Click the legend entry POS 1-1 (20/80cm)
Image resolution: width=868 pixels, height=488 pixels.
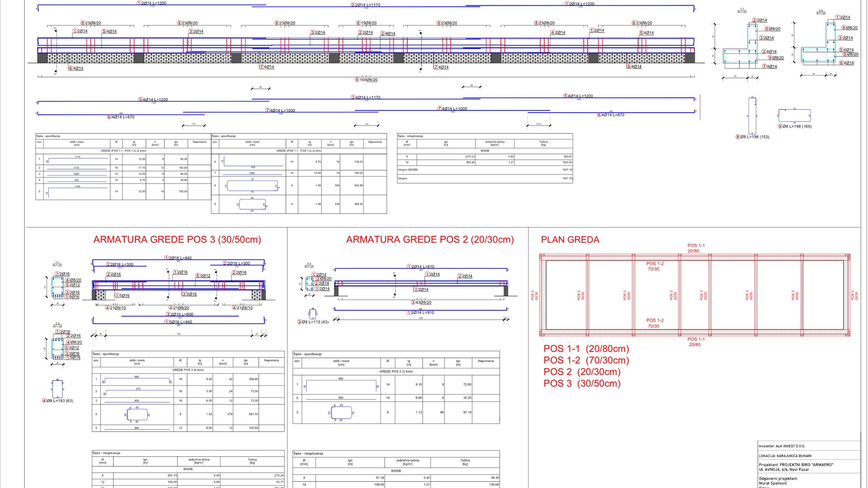click(586, 349)
